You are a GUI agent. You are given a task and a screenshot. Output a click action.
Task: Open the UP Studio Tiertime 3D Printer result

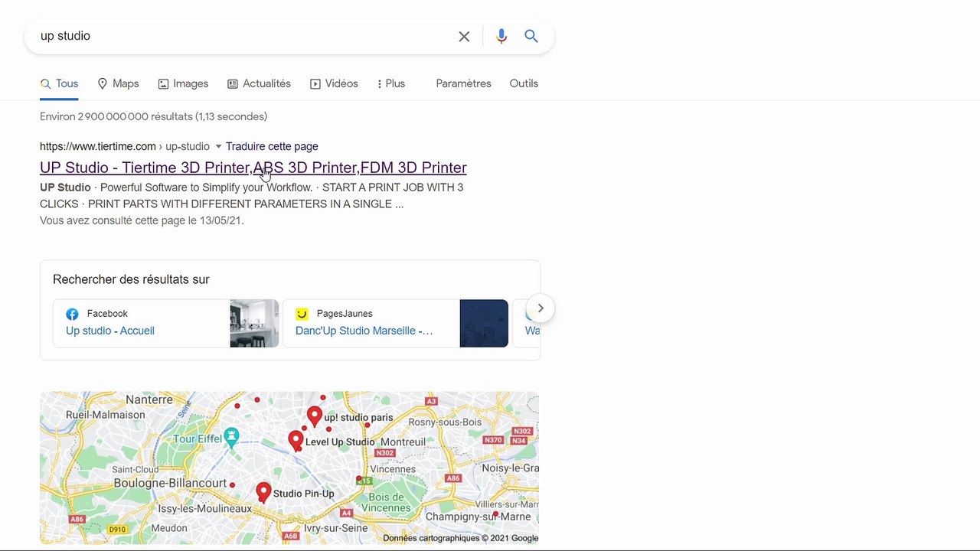click(x=253, y=168)
